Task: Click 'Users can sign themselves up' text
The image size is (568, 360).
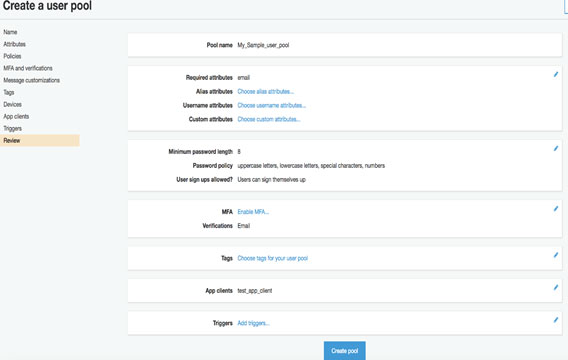Action: [x=271, y=180]
